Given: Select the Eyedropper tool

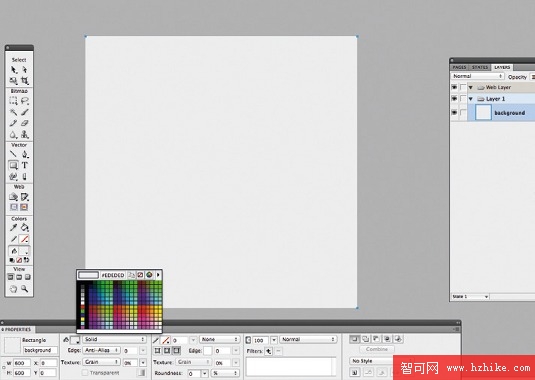Looking at the screenshot, I should coord(14,228).
